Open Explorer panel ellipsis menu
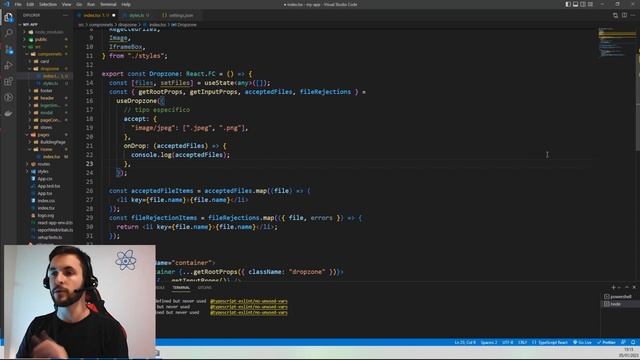Viewport: 640px width, 360px height. click(x=65, y=16)
